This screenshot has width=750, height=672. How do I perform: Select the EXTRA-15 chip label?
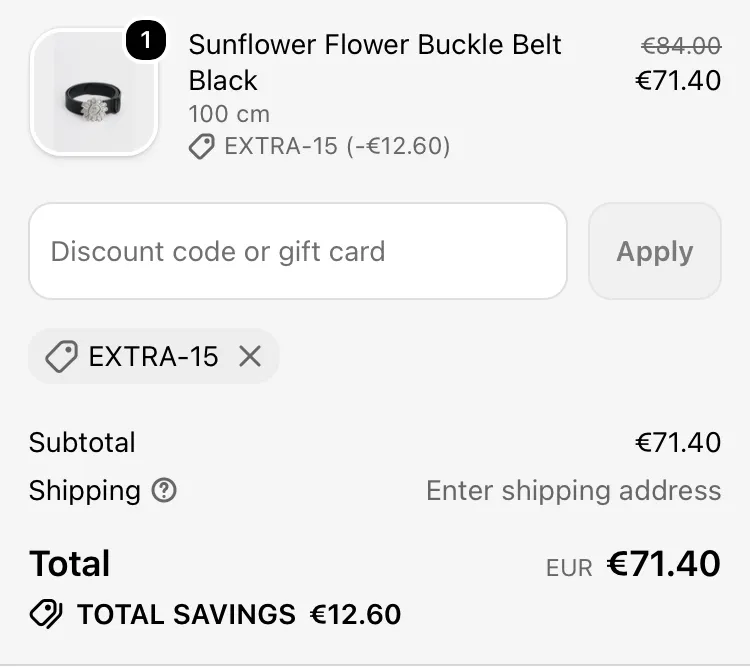point(154,357)
